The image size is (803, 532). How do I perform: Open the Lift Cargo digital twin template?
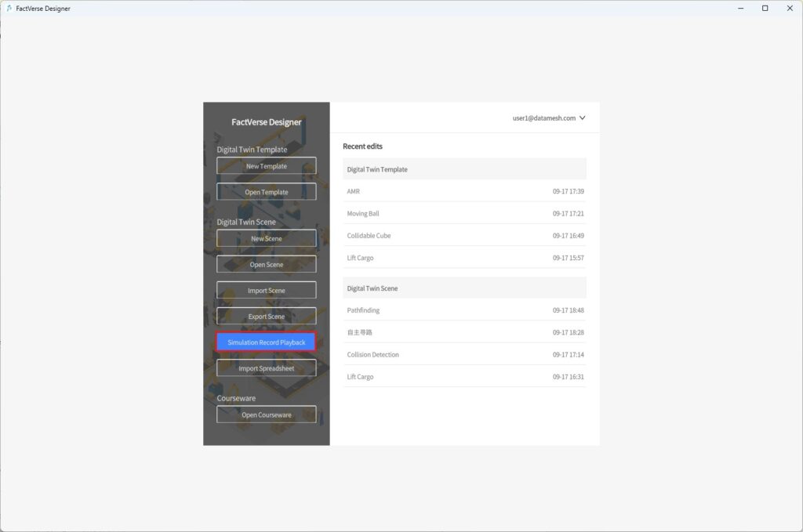point(464,257)
